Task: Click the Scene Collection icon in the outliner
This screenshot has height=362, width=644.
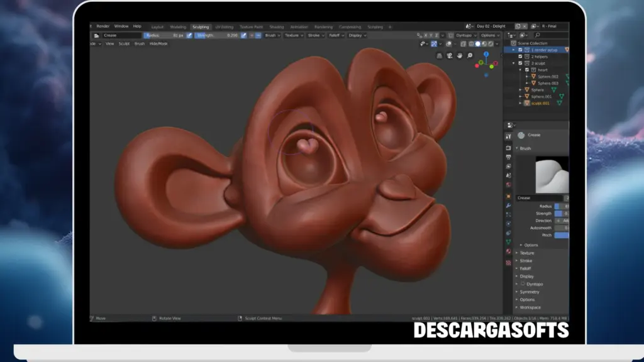Action: 513,43
